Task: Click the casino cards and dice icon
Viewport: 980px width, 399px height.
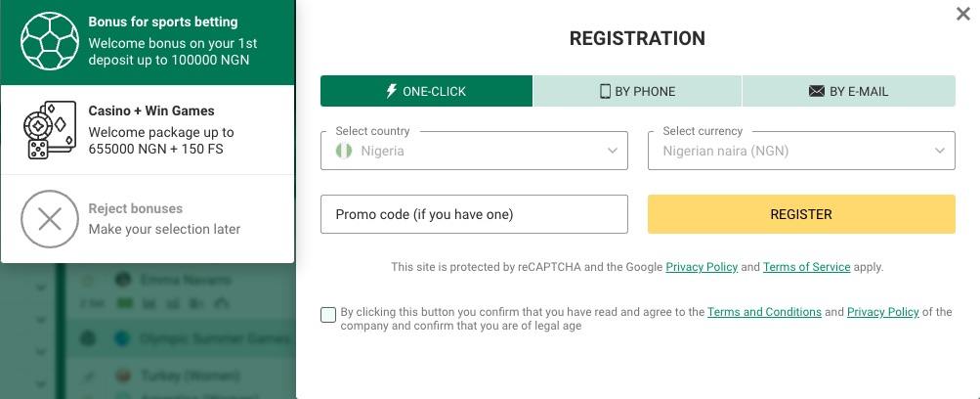Action: point(50,130)
